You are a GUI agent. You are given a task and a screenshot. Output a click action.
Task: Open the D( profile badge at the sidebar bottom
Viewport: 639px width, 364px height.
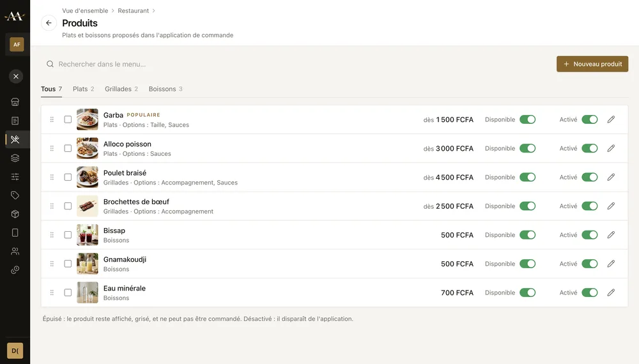15,351
